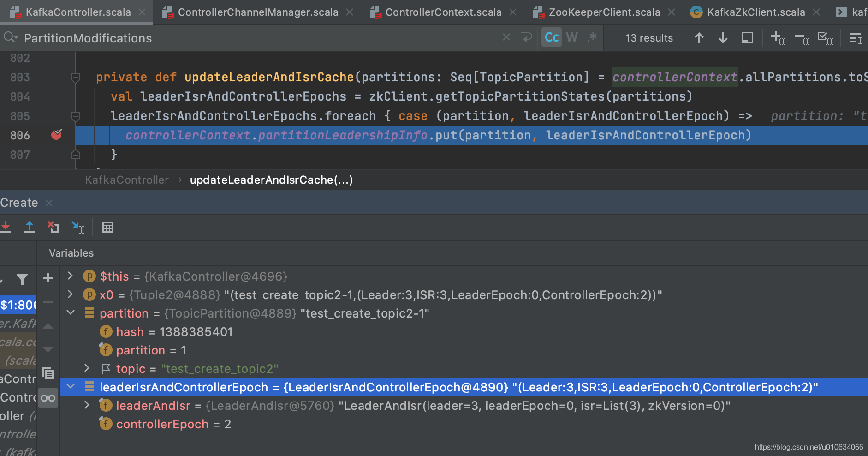Click KafkaController breadcrumb
Viewport: 868px width, 456px height.
[x=127, y=180]
